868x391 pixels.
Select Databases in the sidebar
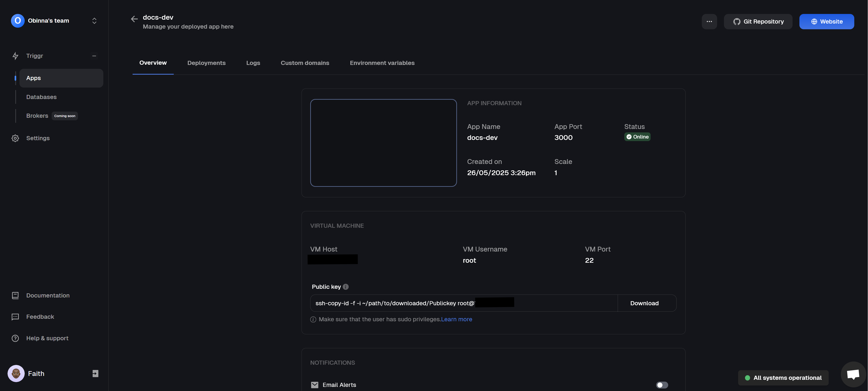(41, 97)
